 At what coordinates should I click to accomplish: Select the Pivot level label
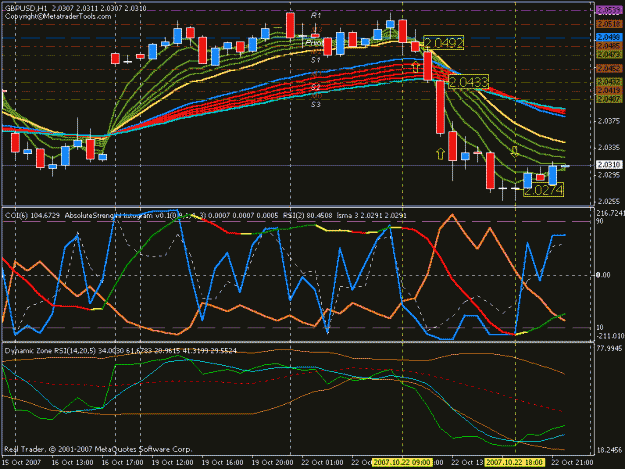pos(314,42)
